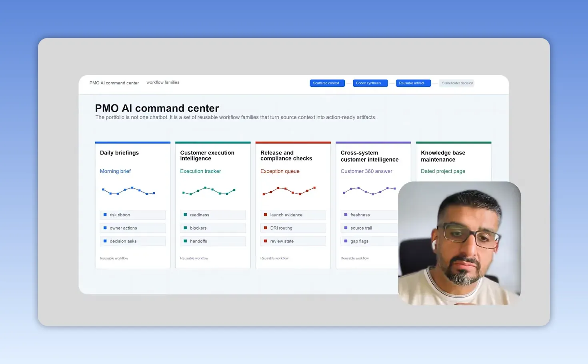Viewport: 588px width, 364px height.
Task: Click the blue Daily briefings sparkline chart
Action: 129,191
